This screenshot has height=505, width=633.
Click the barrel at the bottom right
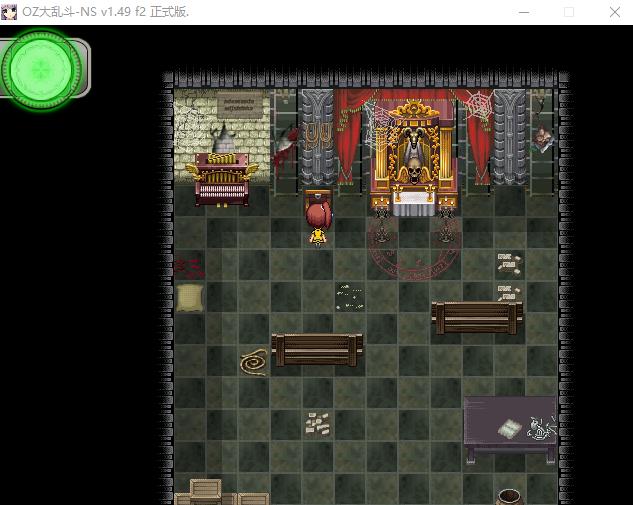[509, 497]
